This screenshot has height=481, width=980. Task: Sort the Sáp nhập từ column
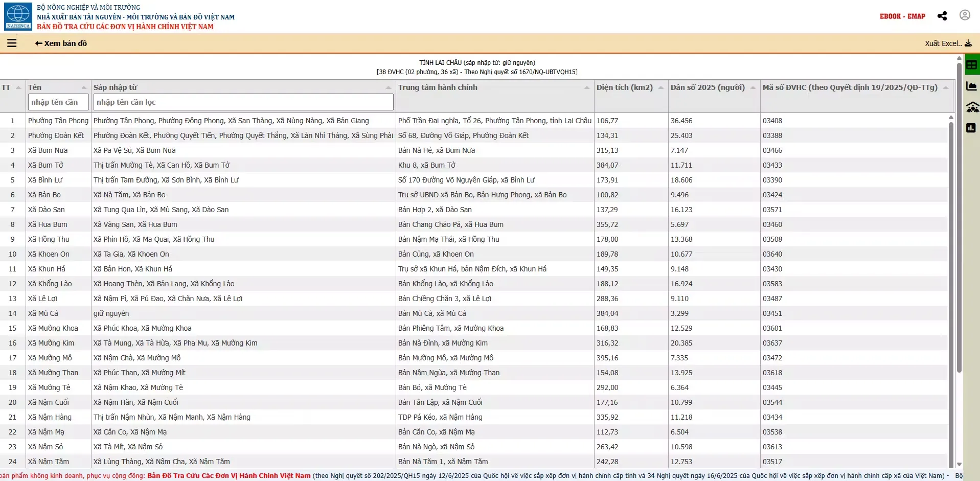pos(389,87)
